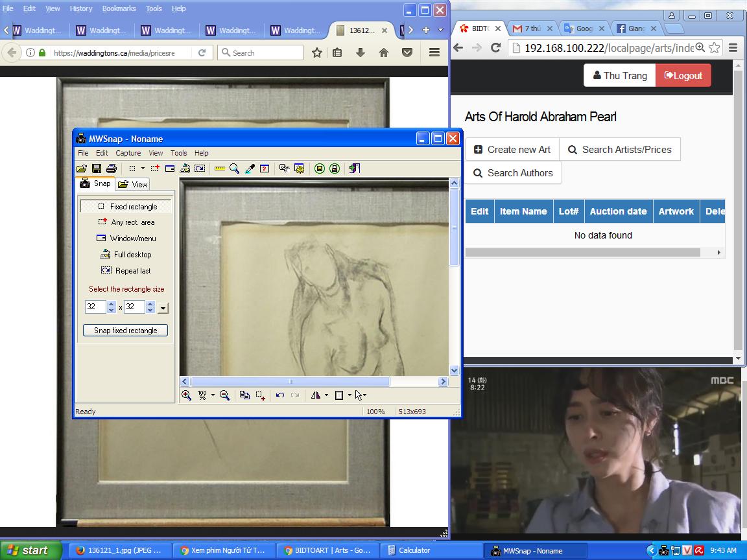Choose the Full desktop snap mode
The width and height of the screenshot is (747, 560).
point(126,255)
